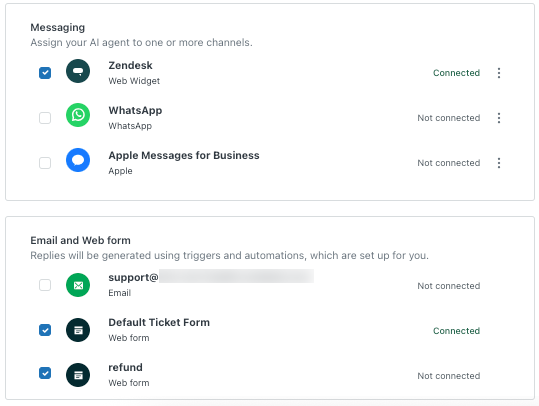Open the Apple Messages row options menu
The width and height of the screenshot is (539, 406).
click(499, 163)
